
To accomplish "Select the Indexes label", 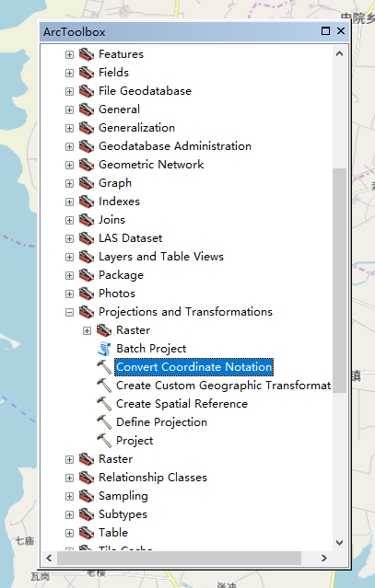I will click(119, 202).
